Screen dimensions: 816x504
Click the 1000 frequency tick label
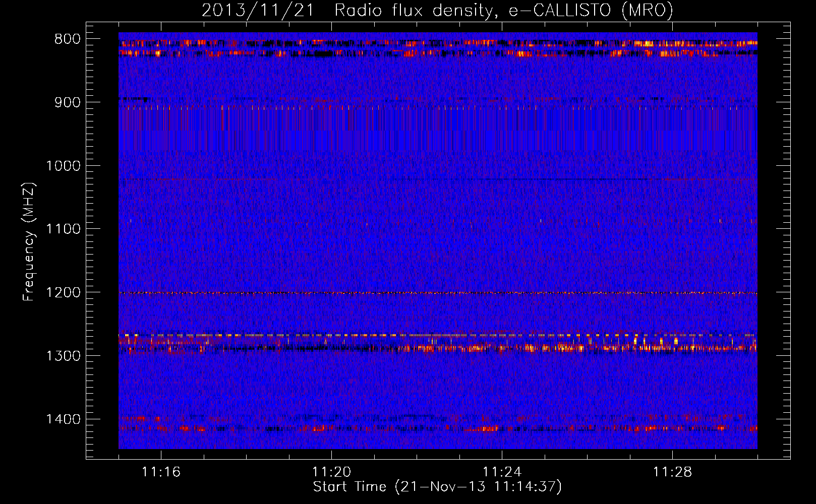point(63,166)
